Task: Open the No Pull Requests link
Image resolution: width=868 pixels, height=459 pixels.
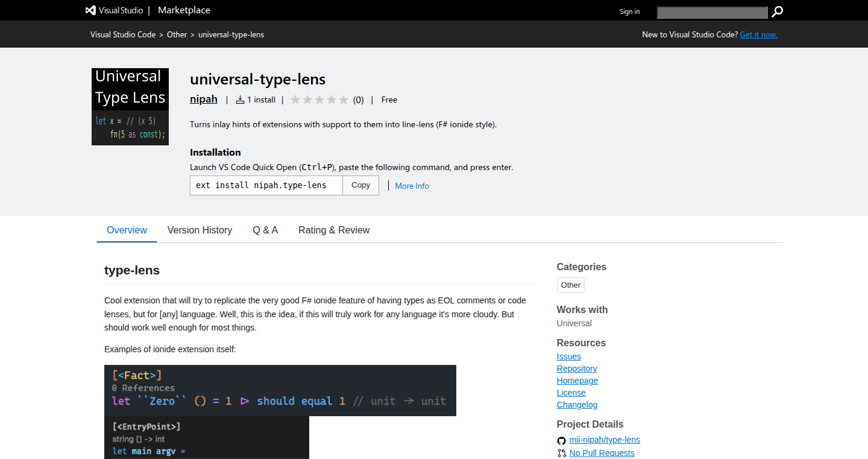Action: (x=602, y=453)
